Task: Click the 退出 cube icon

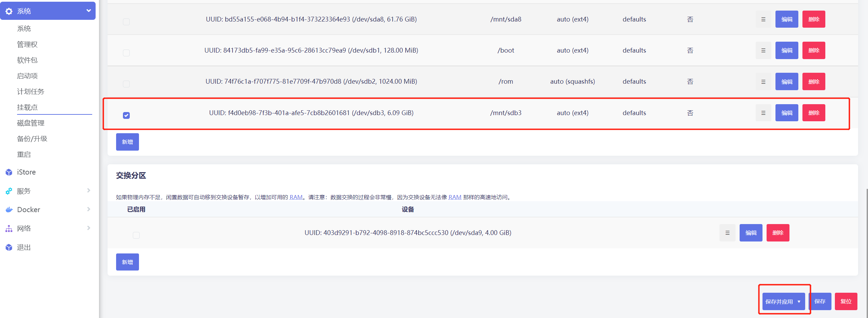Action: (x=9, y=247)
